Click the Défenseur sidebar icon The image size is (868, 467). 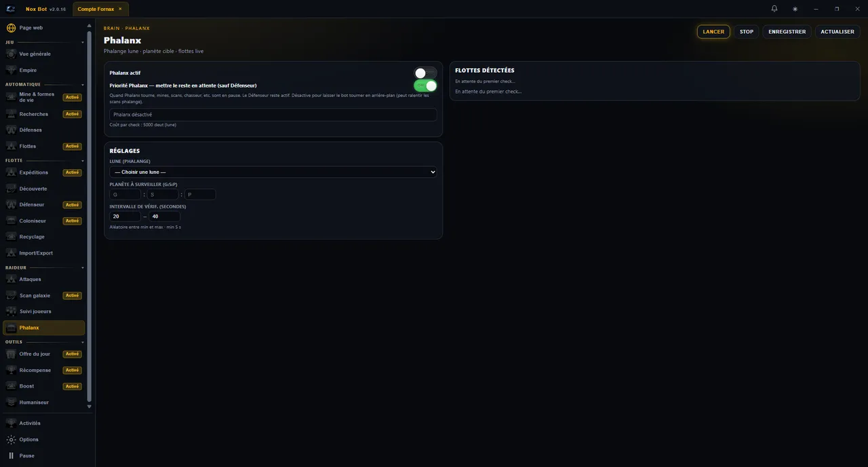point(11,204)
